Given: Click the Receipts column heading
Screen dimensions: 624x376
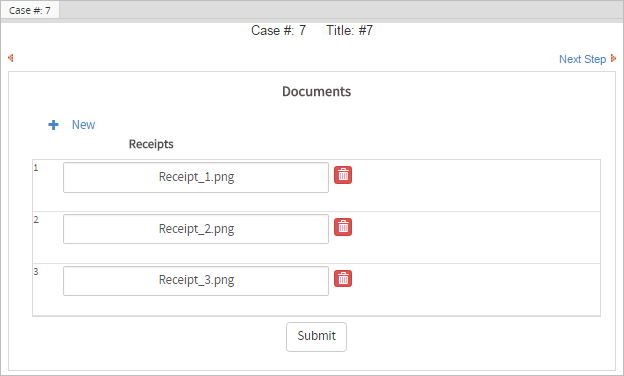Looking at the screenshot, I should (x=151, y=144).
